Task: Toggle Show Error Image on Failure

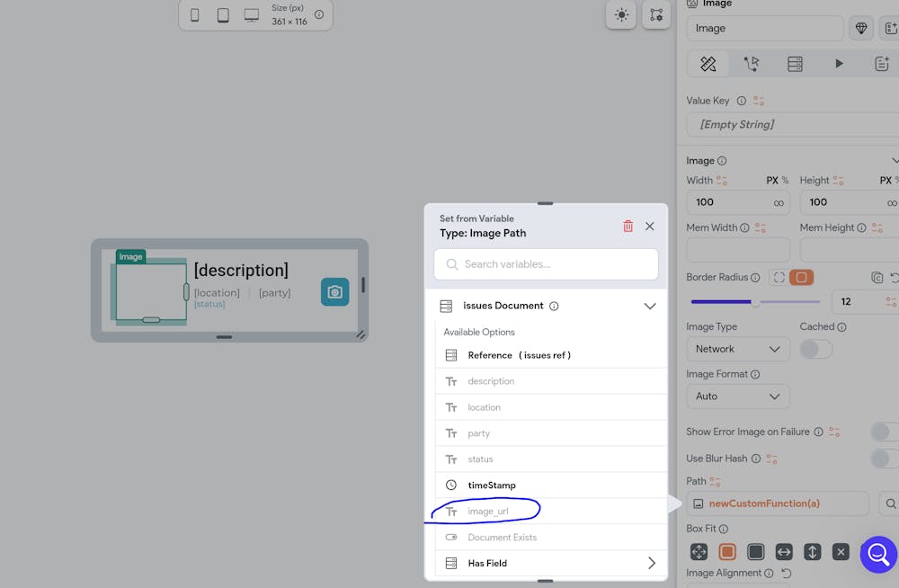Action: tap(884, 432)
